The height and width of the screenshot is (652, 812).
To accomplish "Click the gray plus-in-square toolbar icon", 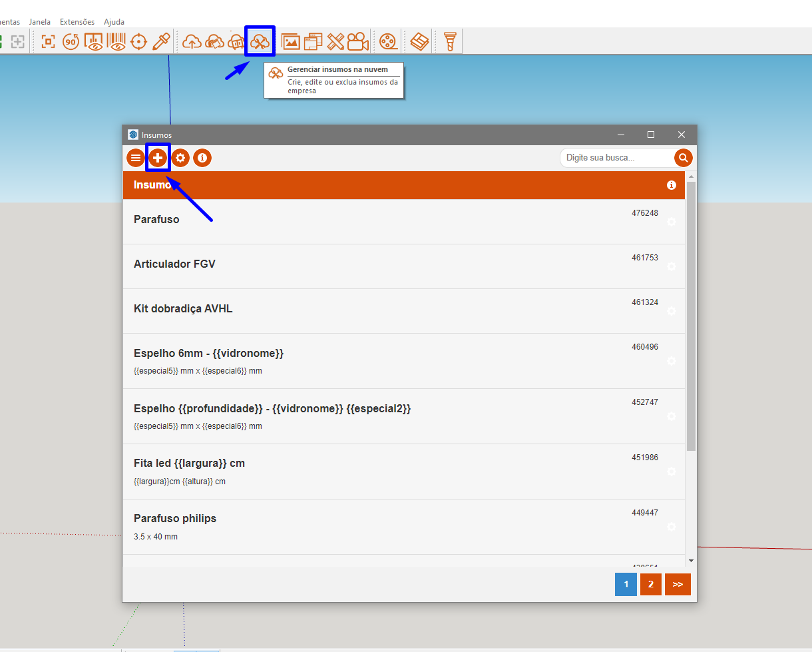I will (x=17, y=42).
